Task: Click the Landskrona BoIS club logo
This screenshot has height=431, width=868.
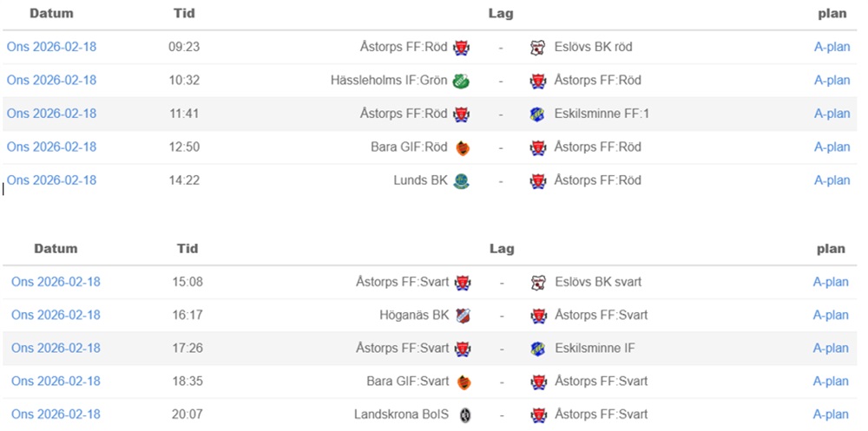Action: (x=464, y=415)
